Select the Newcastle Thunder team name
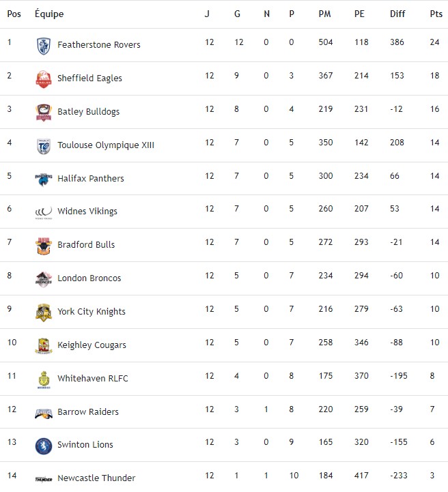 tap(96, 478)
